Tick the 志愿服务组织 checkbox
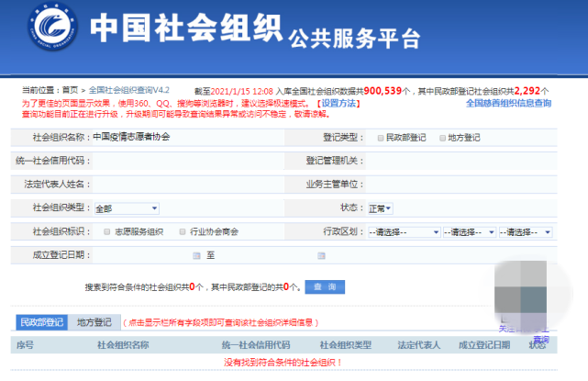588x381 pixels. click(107, 231)
